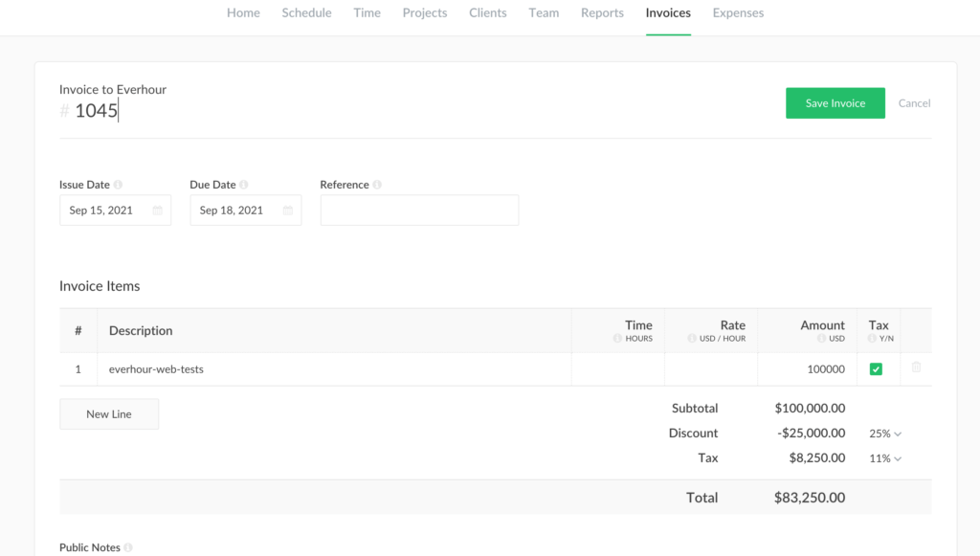Viewport: 980px width, 556px height.
Task: Click the Y/N info icon in Tax column
Action: click(871, 339)
